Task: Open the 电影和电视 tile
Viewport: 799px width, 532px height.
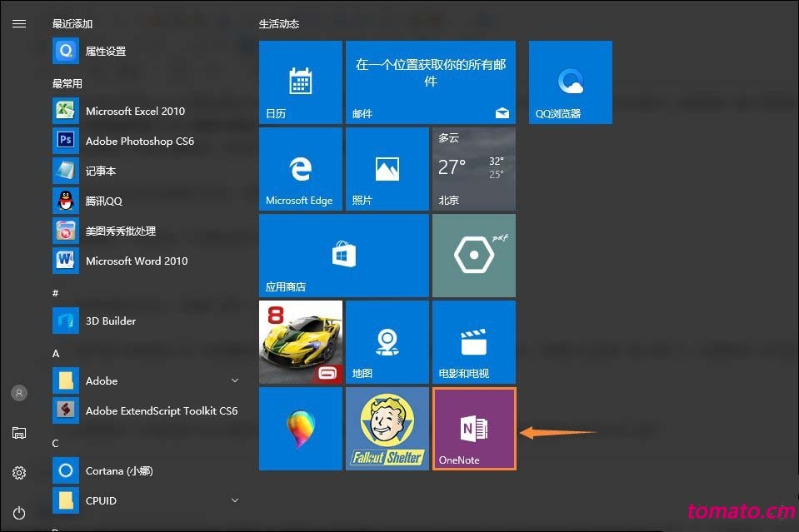Action: click(x=474, y=342)
